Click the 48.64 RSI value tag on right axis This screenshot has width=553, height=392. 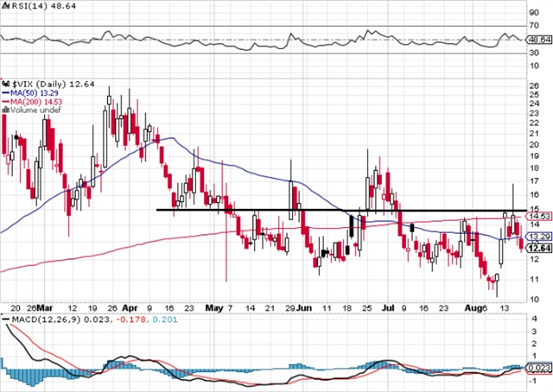pyautogui.click(x=537, y=40)
